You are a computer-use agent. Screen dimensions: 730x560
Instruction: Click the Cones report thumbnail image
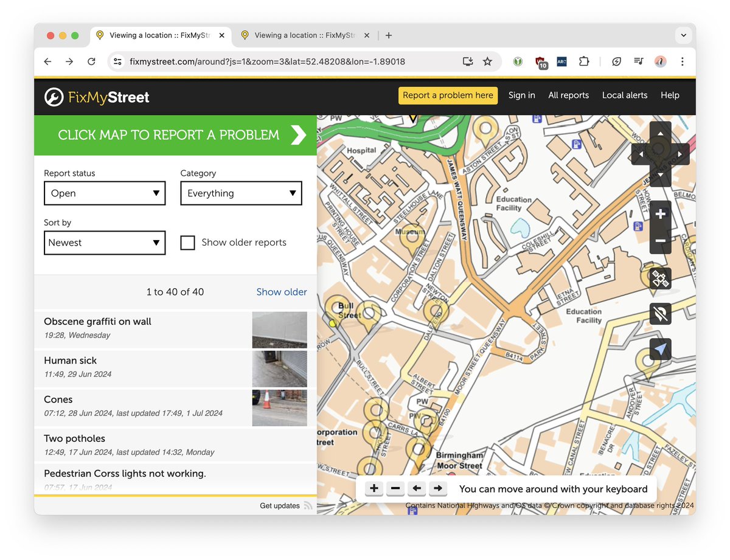point(280,408)
